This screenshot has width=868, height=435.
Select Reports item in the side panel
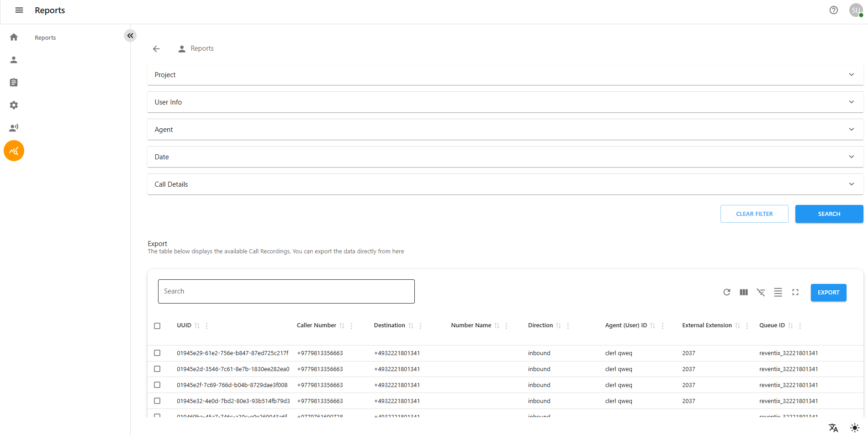[45, 38]
